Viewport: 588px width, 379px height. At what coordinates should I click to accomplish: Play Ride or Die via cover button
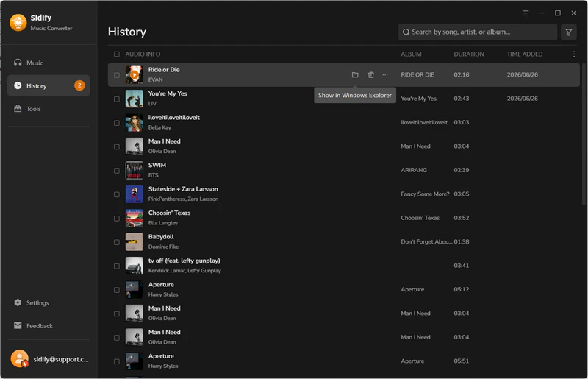pyautogui.click(x=135, y=75)
